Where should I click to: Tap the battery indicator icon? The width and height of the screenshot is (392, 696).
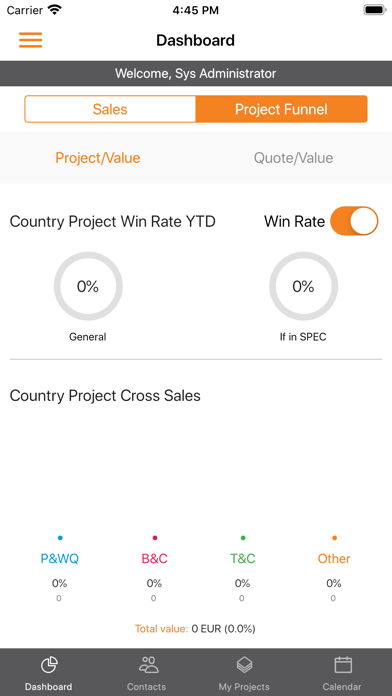pyautogui.click(x=375, y=10)
